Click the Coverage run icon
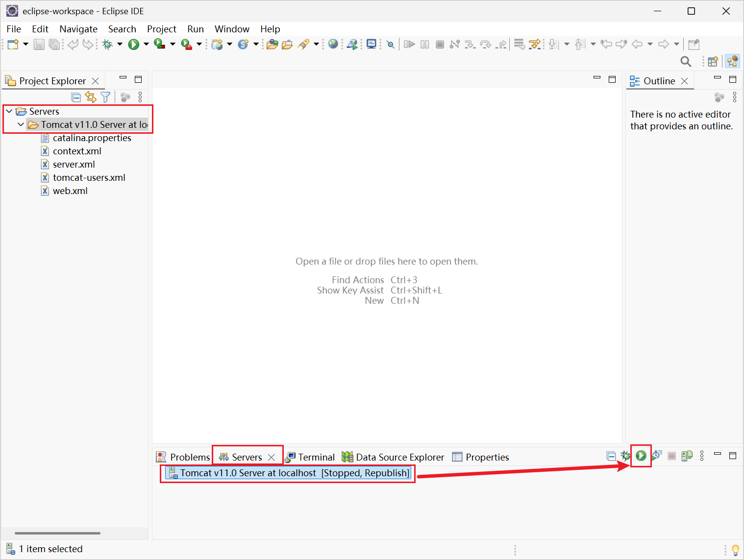744x560 pixels. tap(159, 45)
